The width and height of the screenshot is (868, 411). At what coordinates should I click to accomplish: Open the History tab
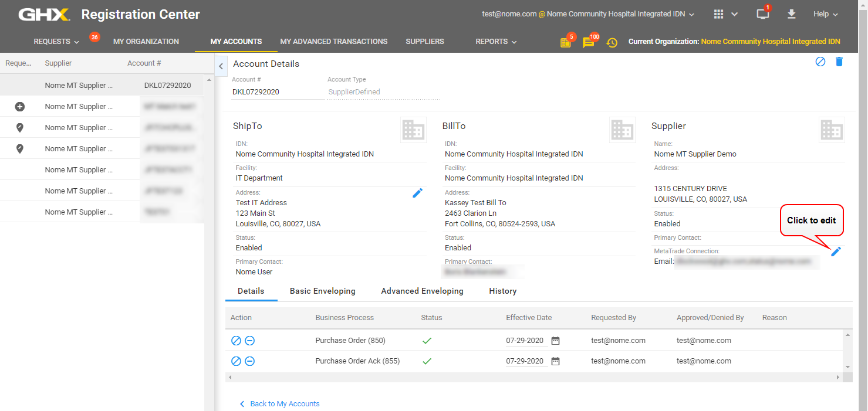coord(503,291)
